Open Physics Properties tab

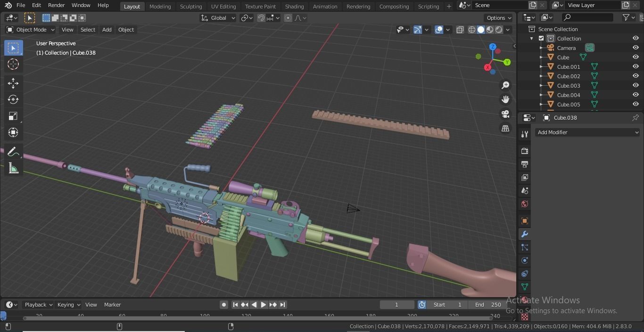point(525,260)
